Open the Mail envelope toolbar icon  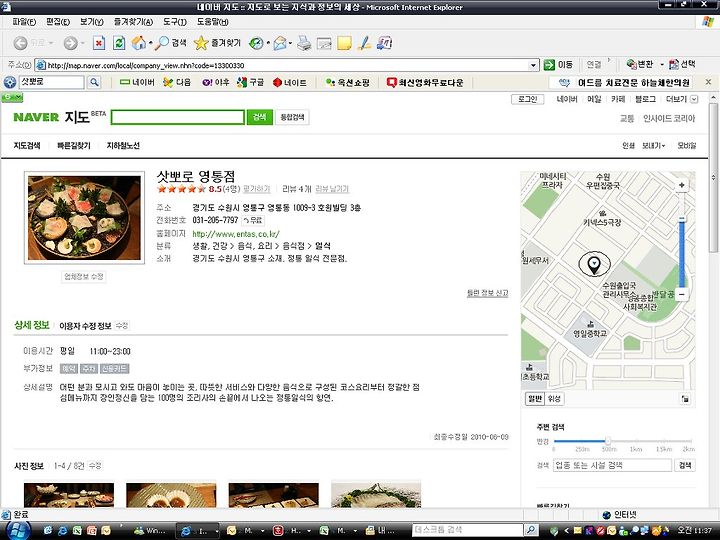click(x=280, y=43)
